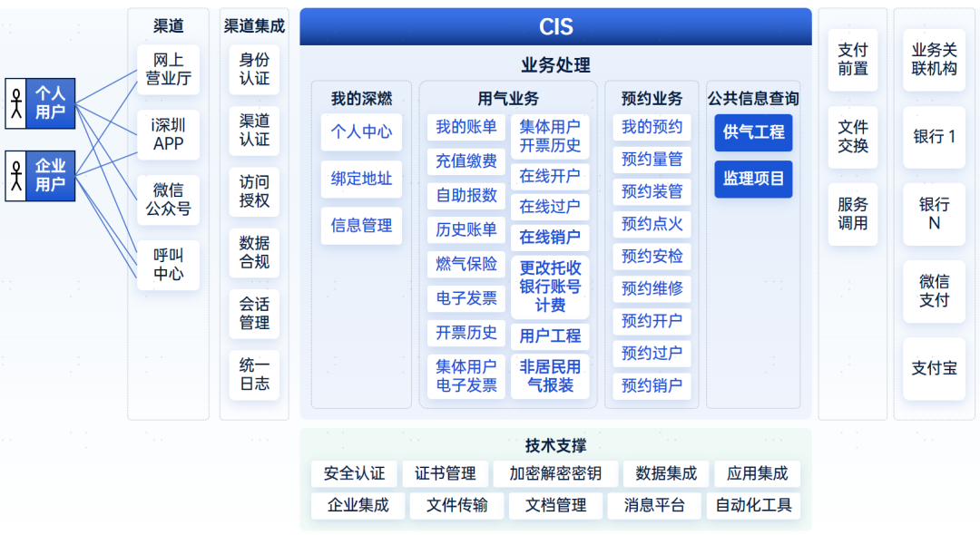Select 微信公众号 channel
The height and width of the screenshot is (535, 980).
[168, 199]
